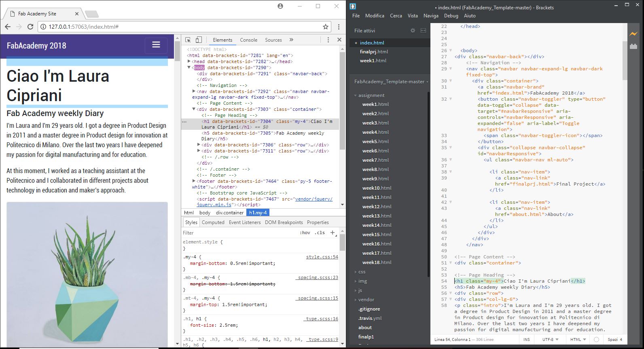Open Chrome three-dot menu
Image resolution: width=644 pixels, height=349 pixels.
(339, 27)
